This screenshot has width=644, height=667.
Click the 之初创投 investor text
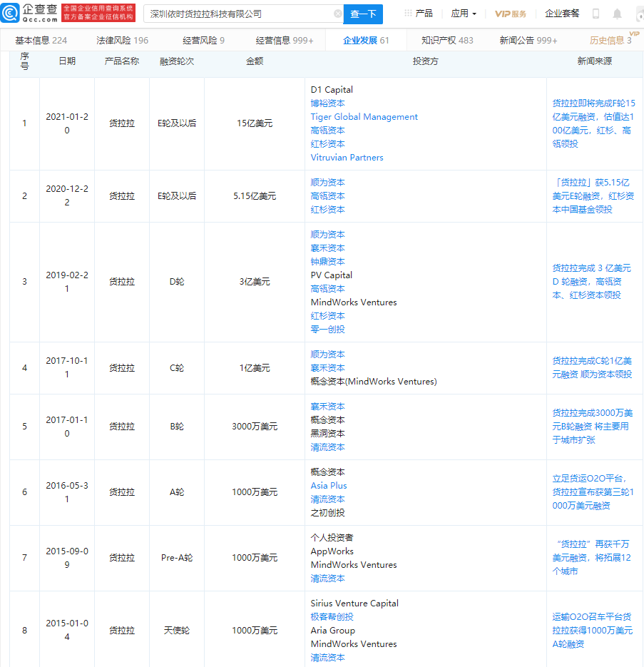point(327,513)
